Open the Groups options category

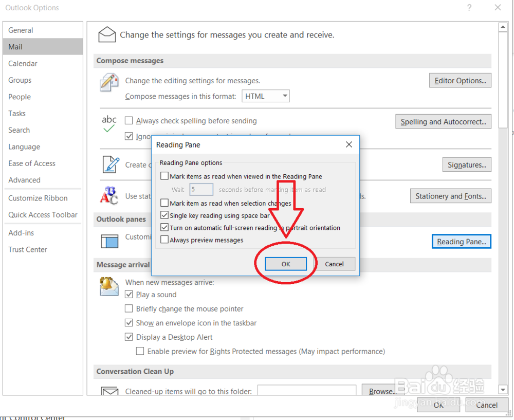point(43,80)
